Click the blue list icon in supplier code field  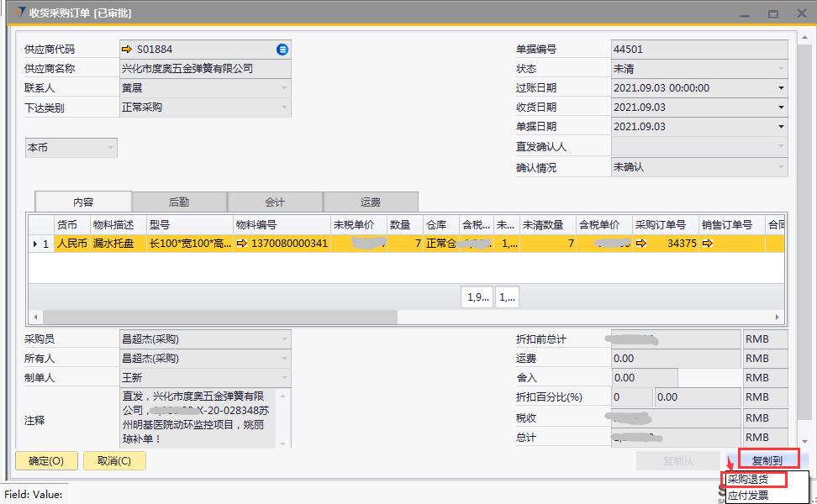pos(282,50)
